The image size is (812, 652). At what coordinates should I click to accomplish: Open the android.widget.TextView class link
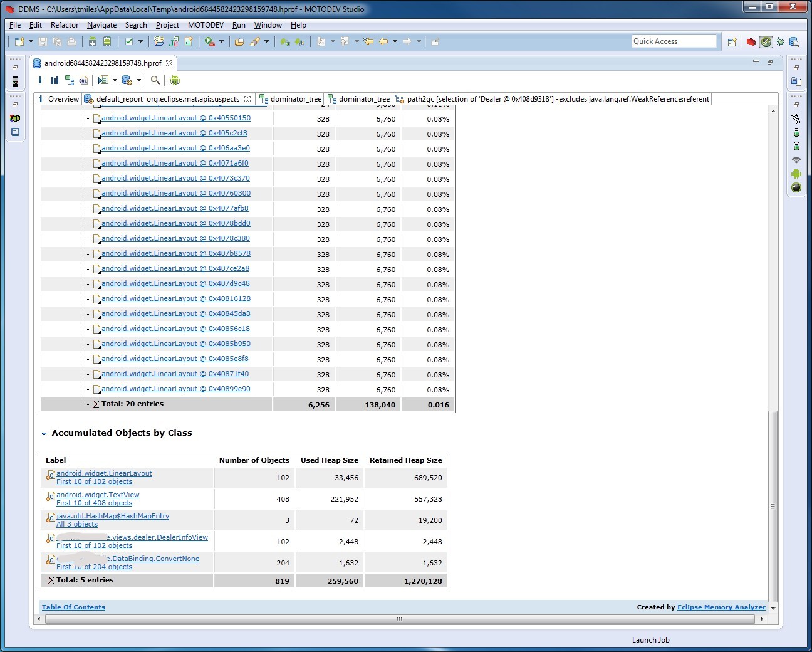click(x=98, y=495)
